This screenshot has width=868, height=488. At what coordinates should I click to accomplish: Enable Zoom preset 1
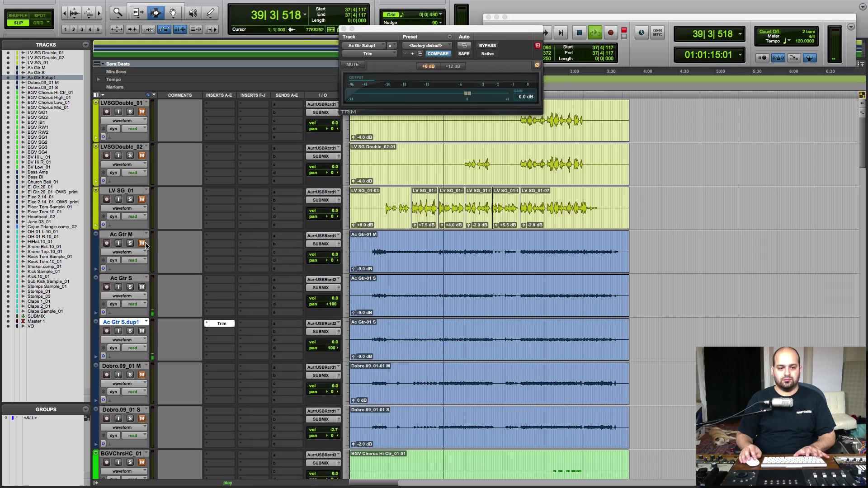pos(66,29)
